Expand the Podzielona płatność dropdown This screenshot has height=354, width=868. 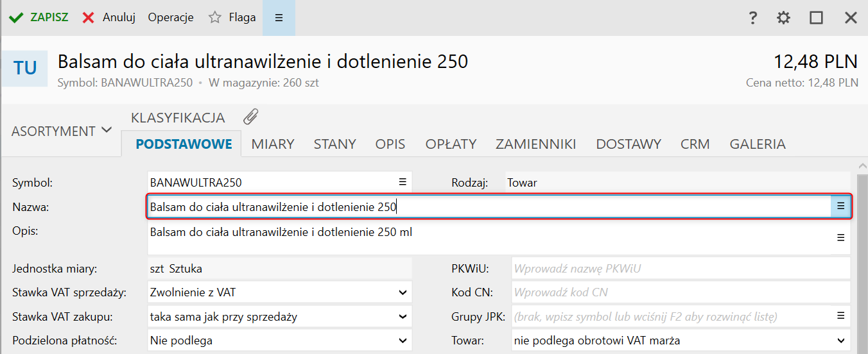[403, 341]
